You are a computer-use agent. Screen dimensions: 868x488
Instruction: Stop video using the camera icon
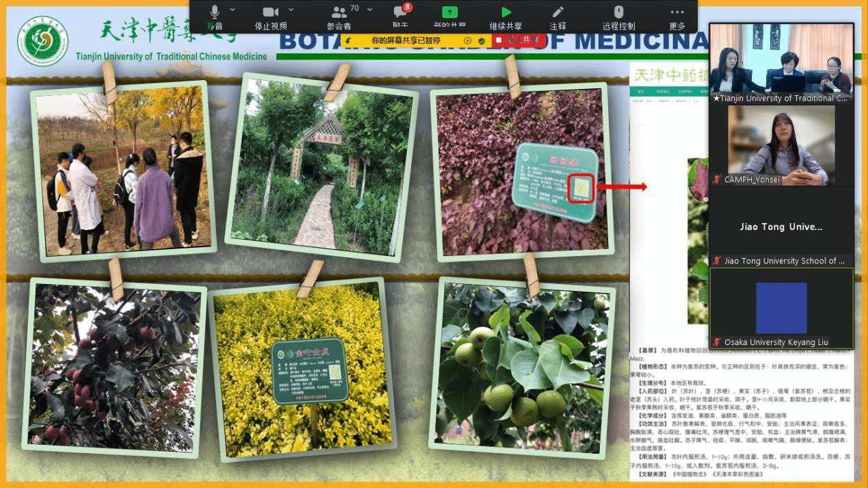pyautogui.click(x=271, y=12)
